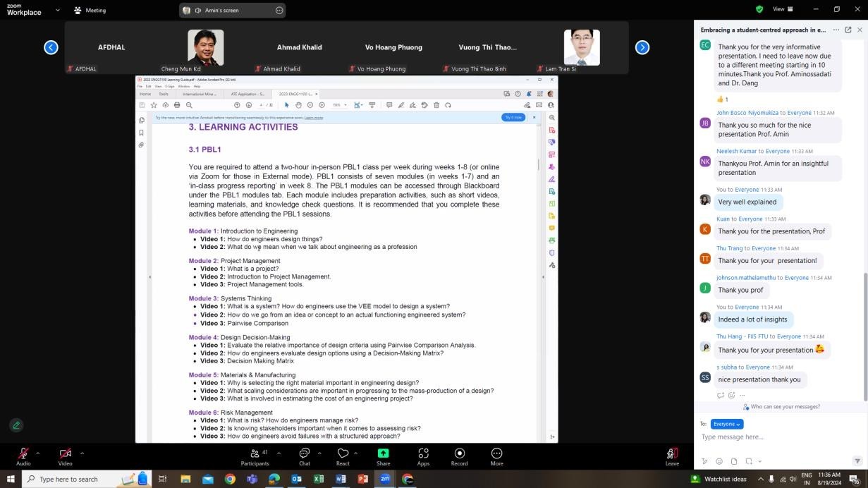Click the Acrobat find text magnifier icon

pos(189,105)
